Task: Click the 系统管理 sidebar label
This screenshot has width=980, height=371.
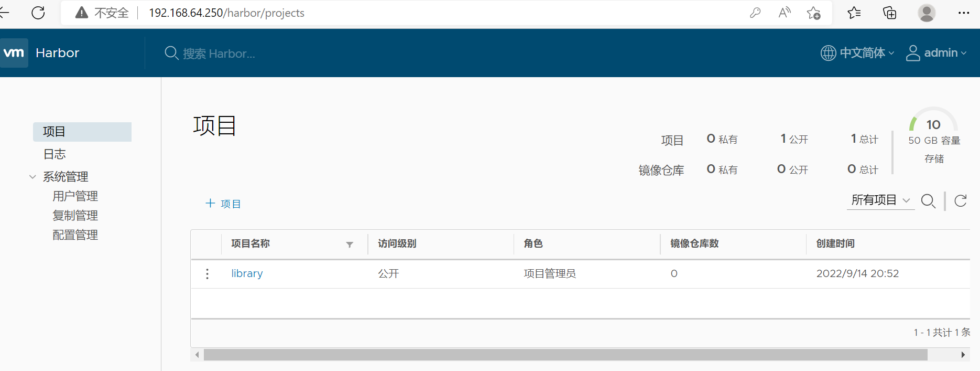Action: (x=66, y=177)
